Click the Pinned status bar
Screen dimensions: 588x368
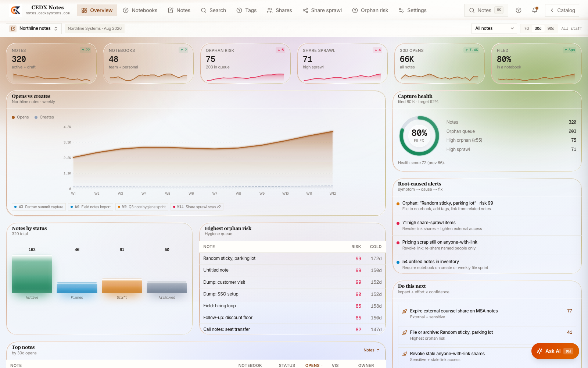(77, 288)
